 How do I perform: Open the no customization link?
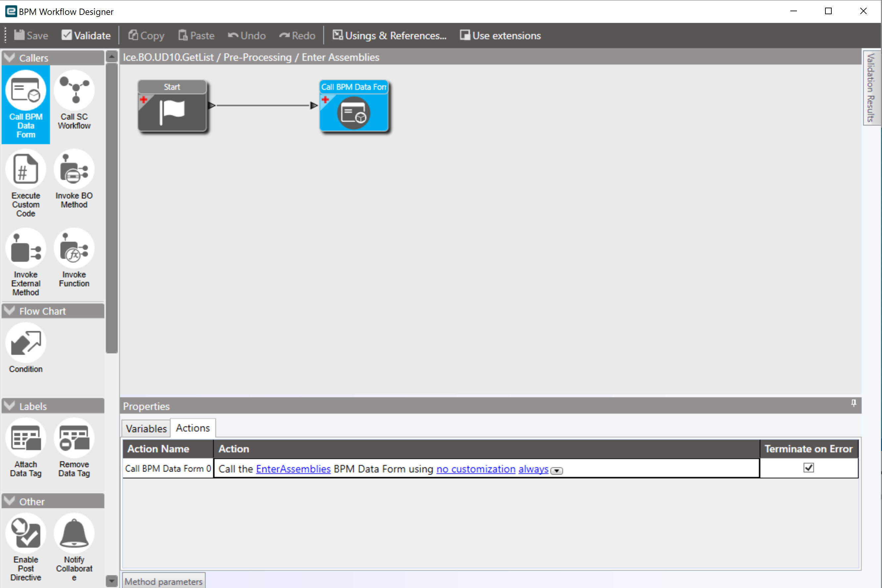coord(475,469)
